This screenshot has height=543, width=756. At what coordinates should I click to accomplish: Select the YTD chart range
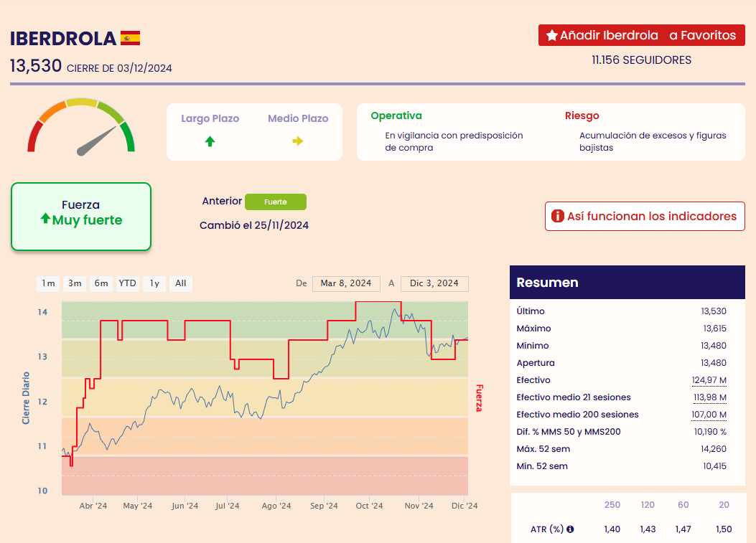[127, 283]
